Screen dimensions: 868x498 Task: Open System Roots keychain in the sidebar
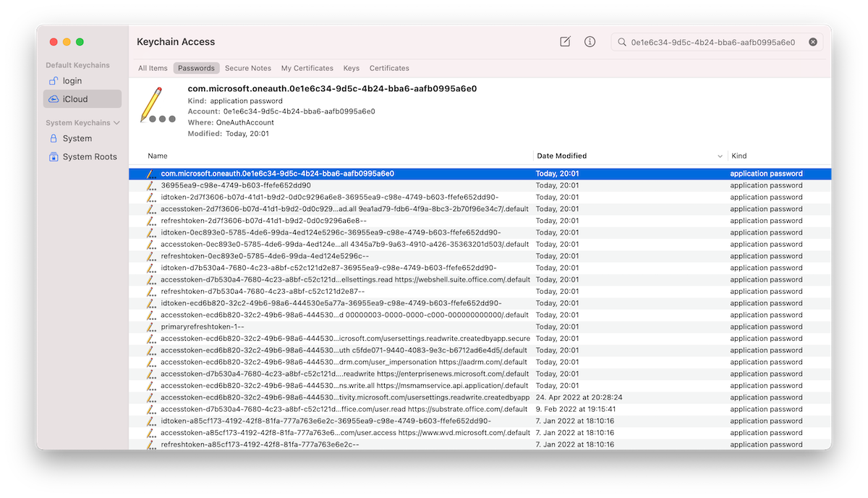click(x=89, y=156)
